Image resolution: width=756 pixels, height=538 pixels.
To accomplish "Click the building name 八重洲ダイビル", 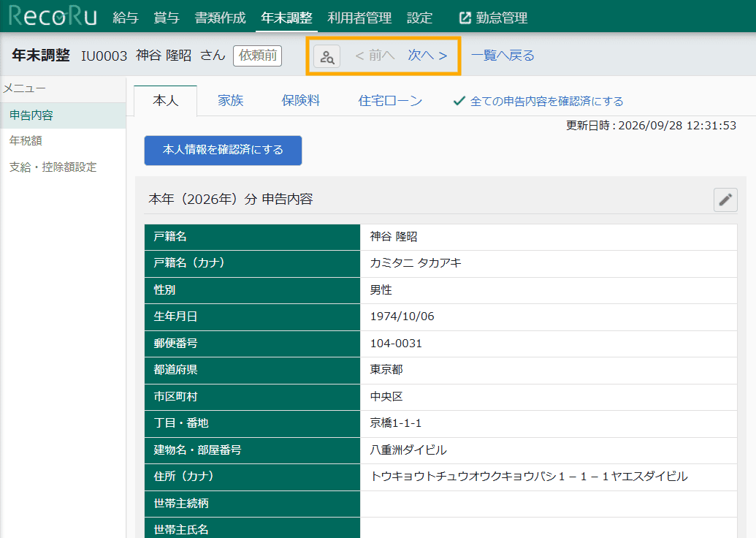I will (408, 450).
